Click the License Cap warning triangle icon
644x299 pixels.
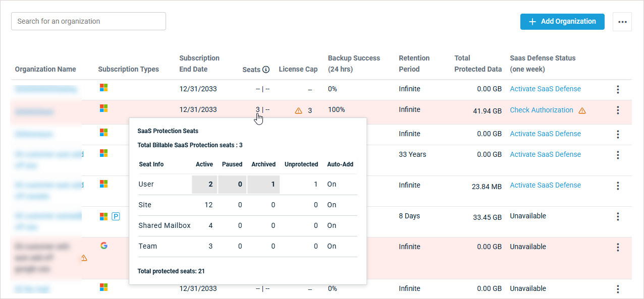298,110
